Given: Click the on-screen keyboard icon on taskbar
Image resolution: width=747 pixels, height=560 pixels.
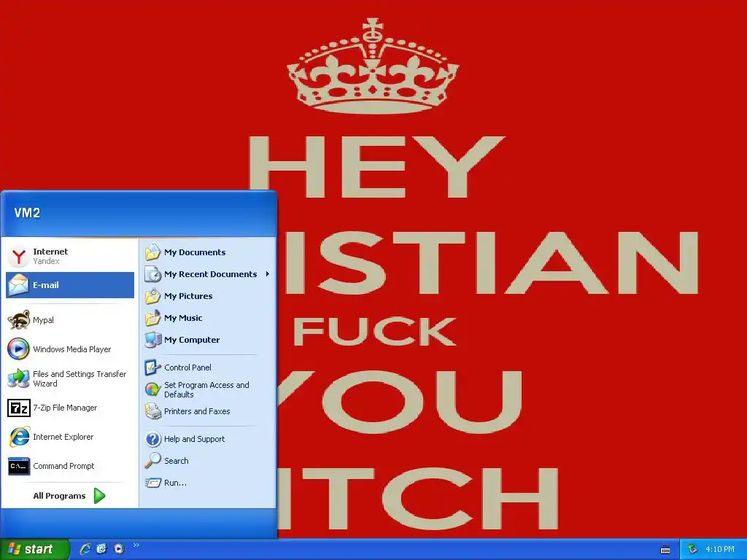Looking at the screenshot, I should 665,550.
